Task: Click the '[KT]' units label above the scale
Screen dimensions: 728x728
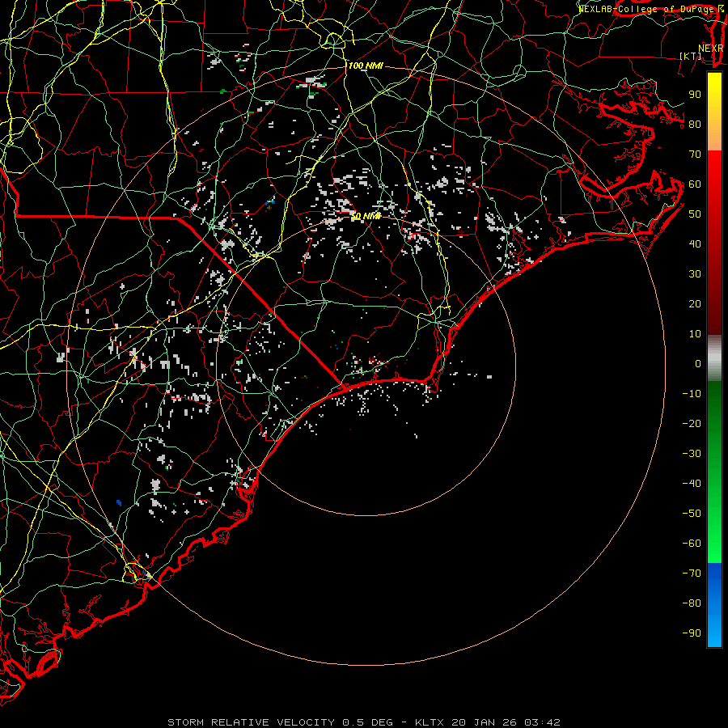Action: click(691, 57)
